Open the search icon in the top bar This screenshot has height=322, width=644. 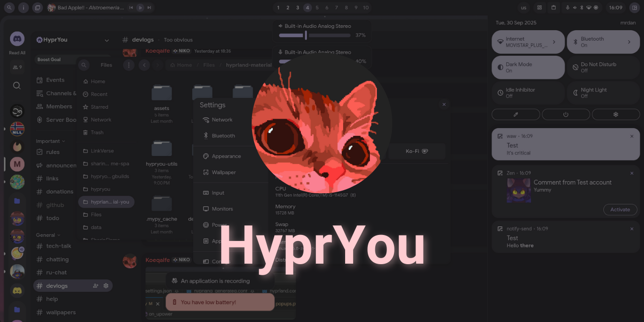(x=11, y=8)
